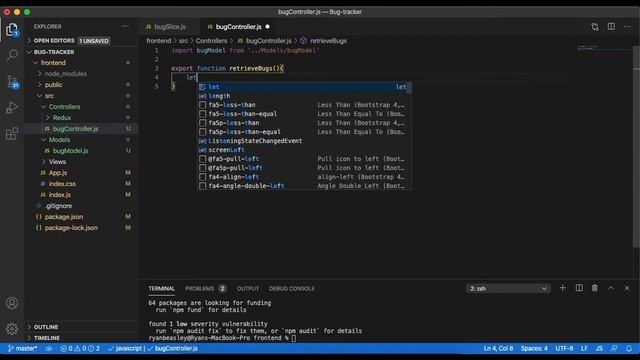Select the fa4-align-left suggestion
Image resolution: width=640 pixels, height=360 pixels.
pyautogui.click(x=304, y=177)
